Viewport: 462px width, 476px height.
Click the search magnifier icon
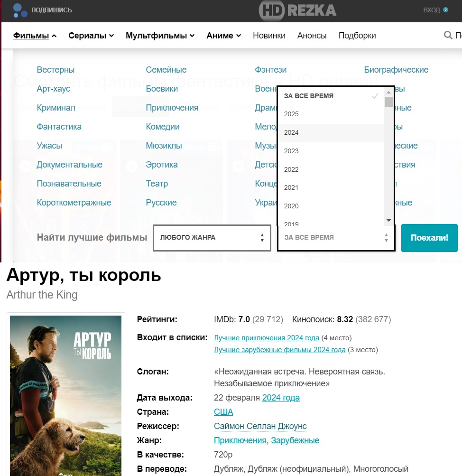[448, 35]
